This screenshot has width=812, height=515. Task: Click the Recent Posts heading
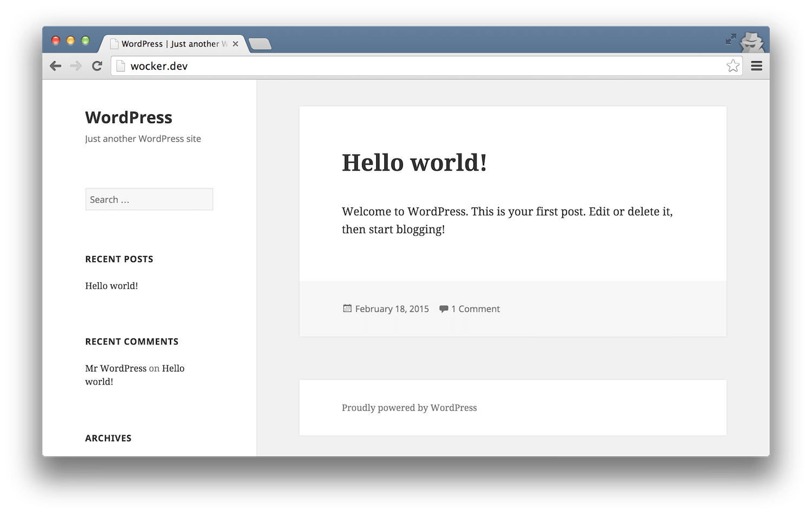(119, 259)
